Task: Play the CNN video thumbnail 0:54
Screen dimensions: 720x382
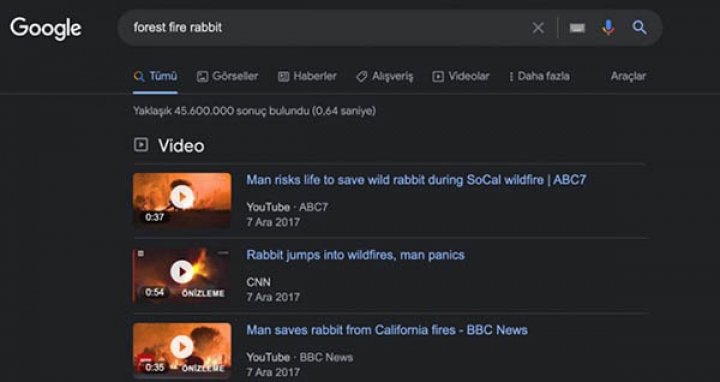Action: pyautogui.click(x=182, y=275)
